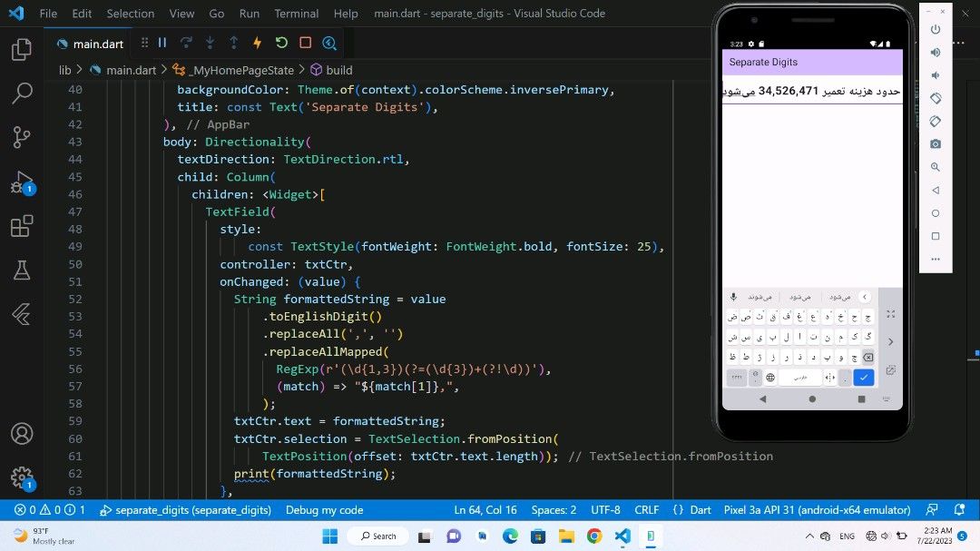Open the Testing flask view

(x=22, y=271)
